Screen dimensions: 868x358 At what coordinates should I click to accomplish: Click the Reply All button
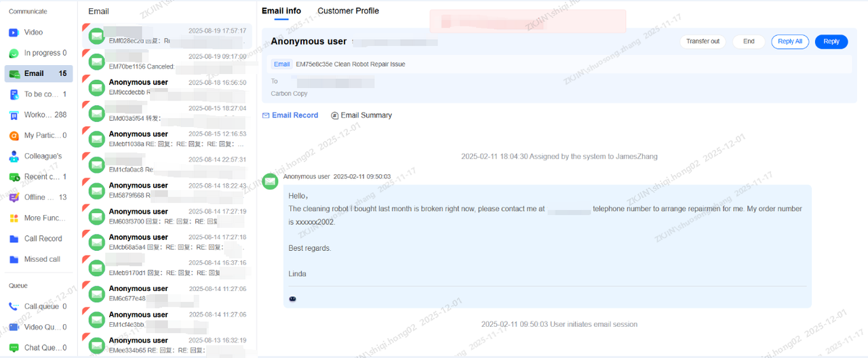pos(790,41)
